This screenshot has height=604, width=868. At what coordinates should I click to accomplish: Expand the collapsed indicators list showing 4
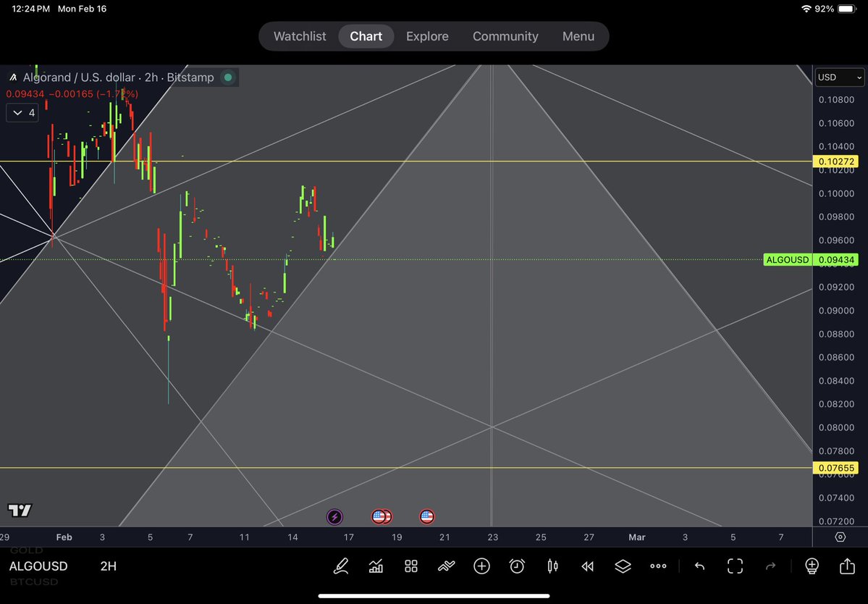coord(22,113)
